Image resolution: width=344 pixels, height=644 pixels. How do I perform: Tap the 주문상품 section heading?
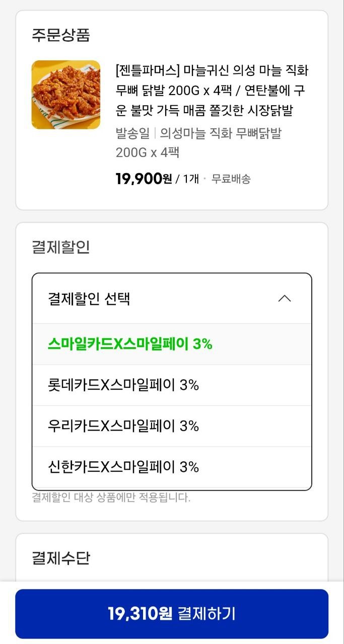tap(61, 35)
